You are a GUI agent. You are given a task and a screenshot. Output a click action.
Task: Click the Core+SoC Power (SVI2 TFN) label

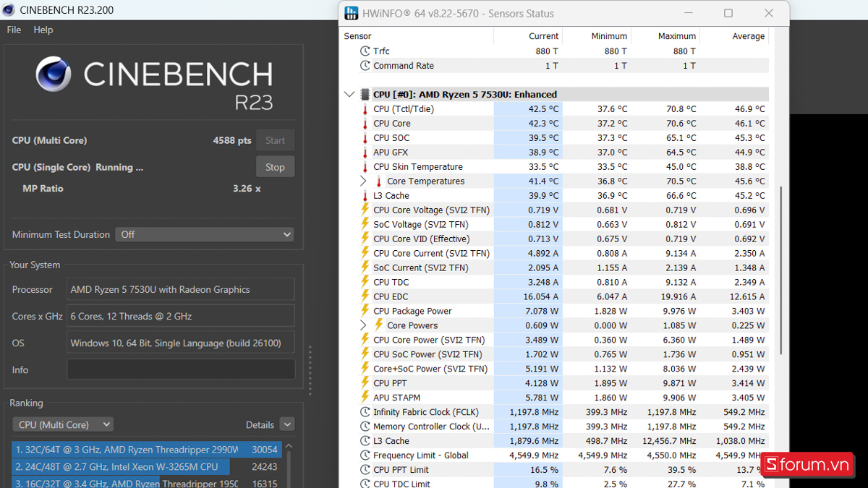point(430,369)
